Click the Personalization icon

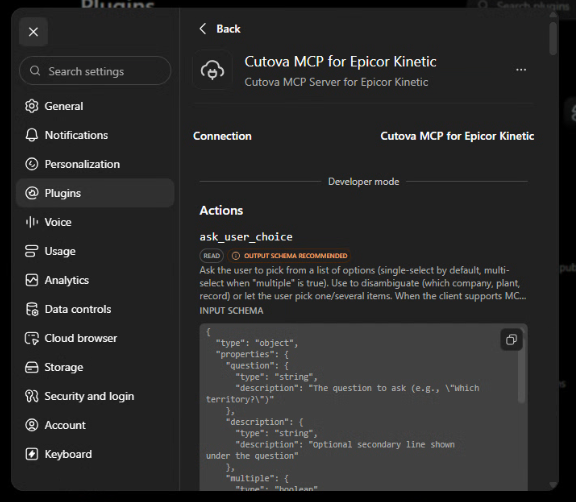click(32, 164)
